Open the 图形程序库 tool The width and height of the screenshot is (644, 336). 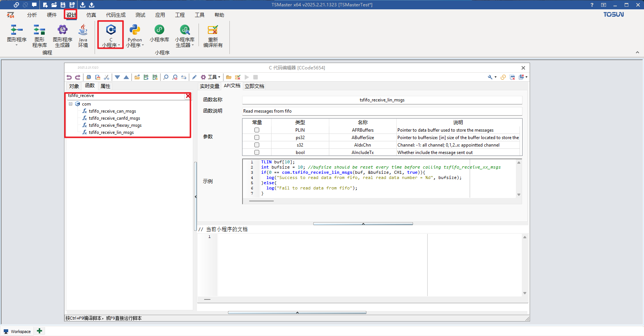tap(39, 36)
